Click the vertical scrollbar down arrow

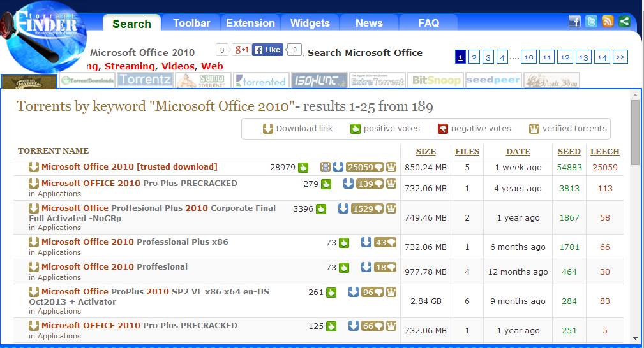635,338
